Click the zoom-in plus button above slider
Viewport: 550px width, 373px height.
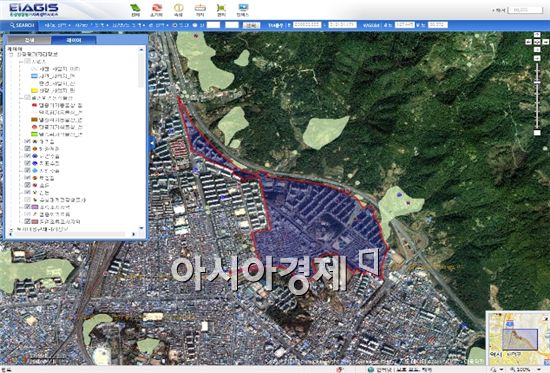[x=537, y=58]
